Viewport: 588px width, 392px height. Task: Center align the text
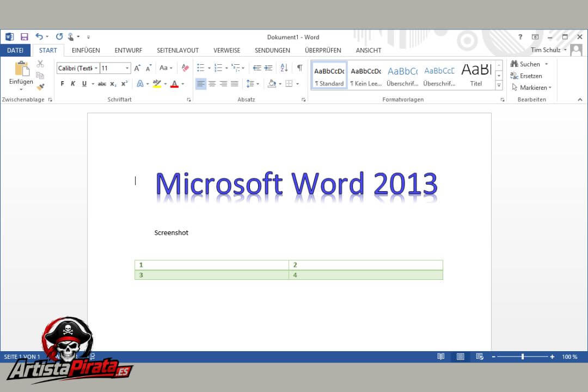[x=212, y=84]
